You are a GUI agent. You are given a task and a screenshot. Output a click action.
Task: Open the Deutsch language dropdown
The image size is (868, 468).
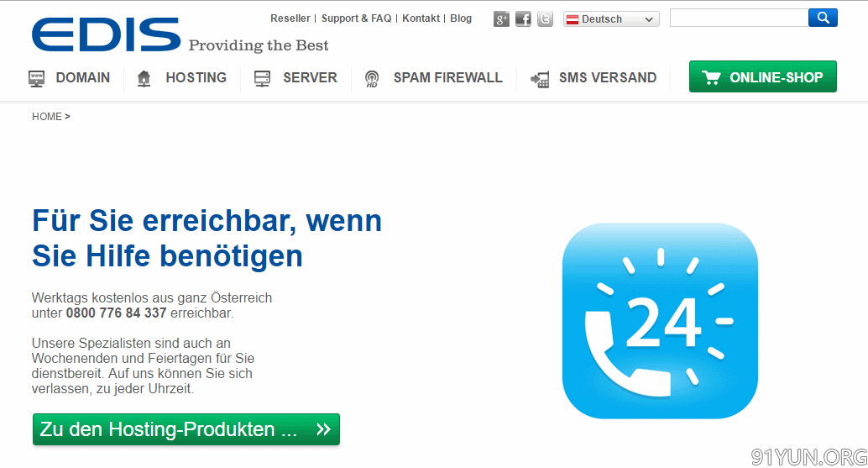tap(611, 19)
